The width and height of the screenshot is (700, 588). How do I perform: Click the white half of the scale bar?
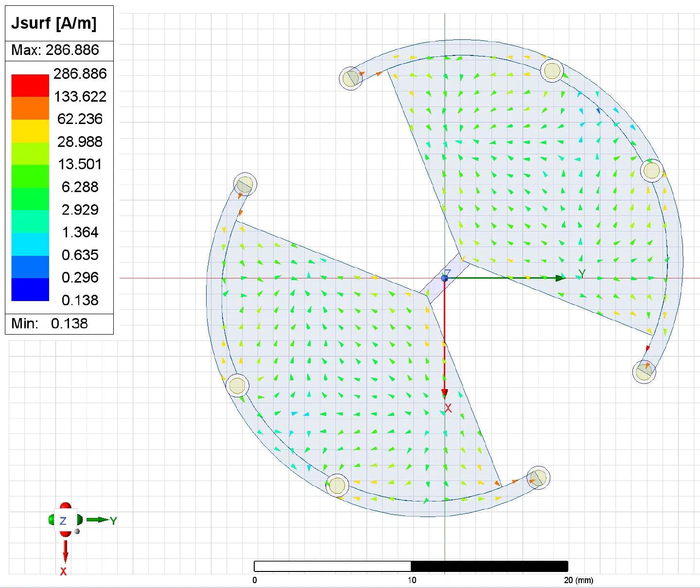[x=332, y=566]
